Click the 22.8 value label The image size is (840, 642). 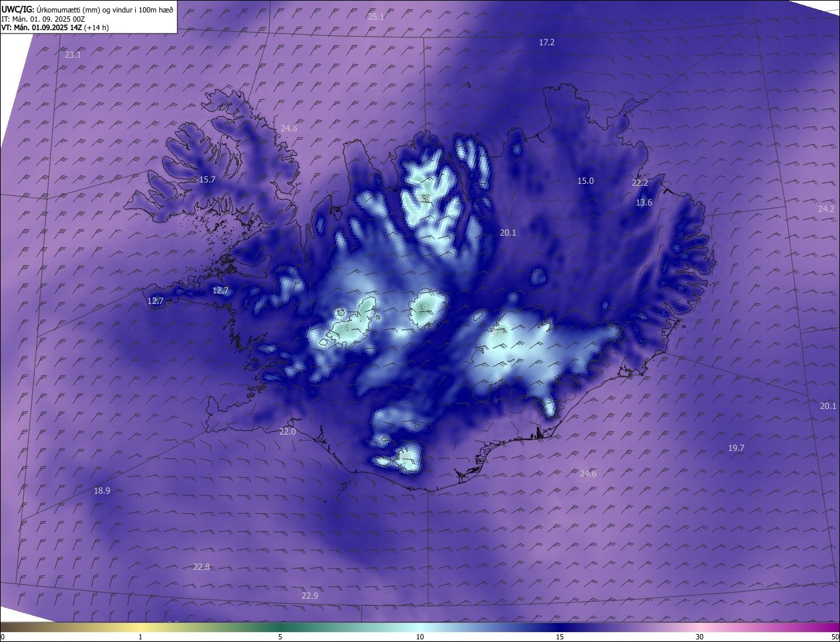coord(201,567)
